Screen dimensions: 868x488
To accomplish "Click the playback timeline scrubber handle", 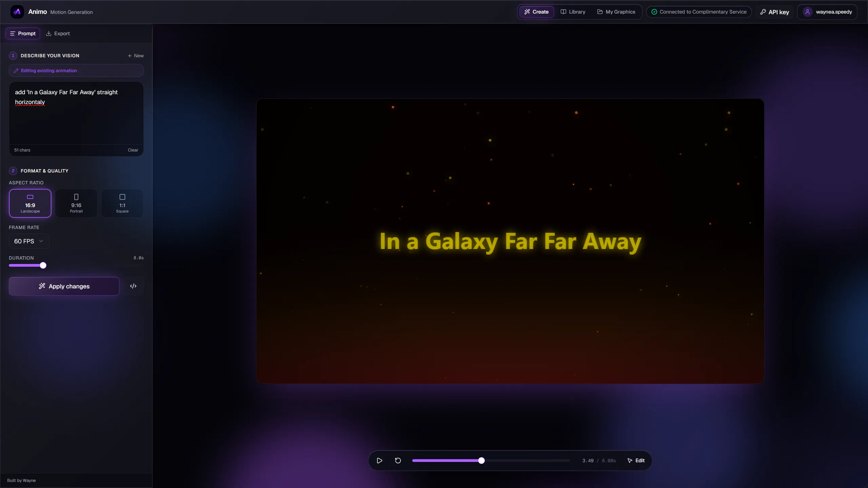I will pyautogui.click(x=481, y=461).
